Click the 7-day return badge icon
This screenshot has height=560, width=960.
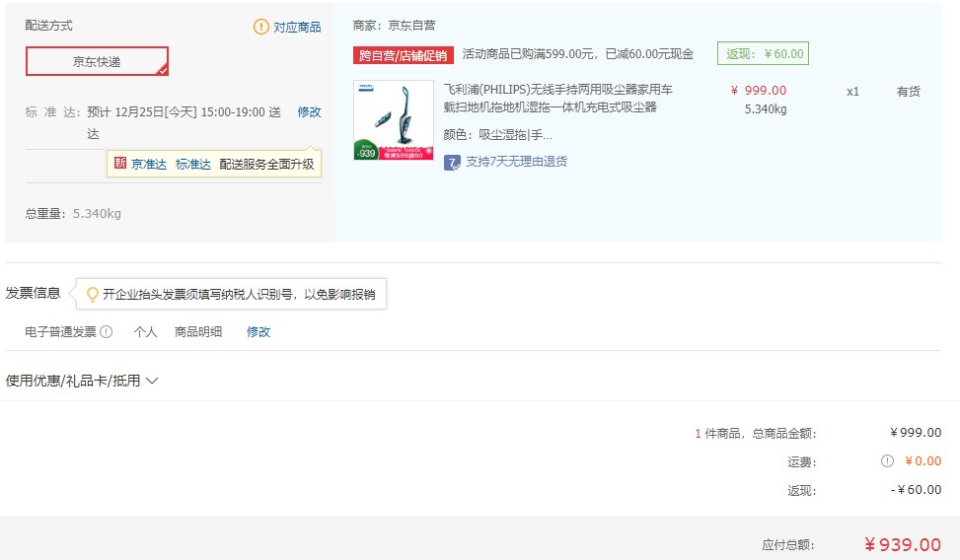click(x=452, y=163)
